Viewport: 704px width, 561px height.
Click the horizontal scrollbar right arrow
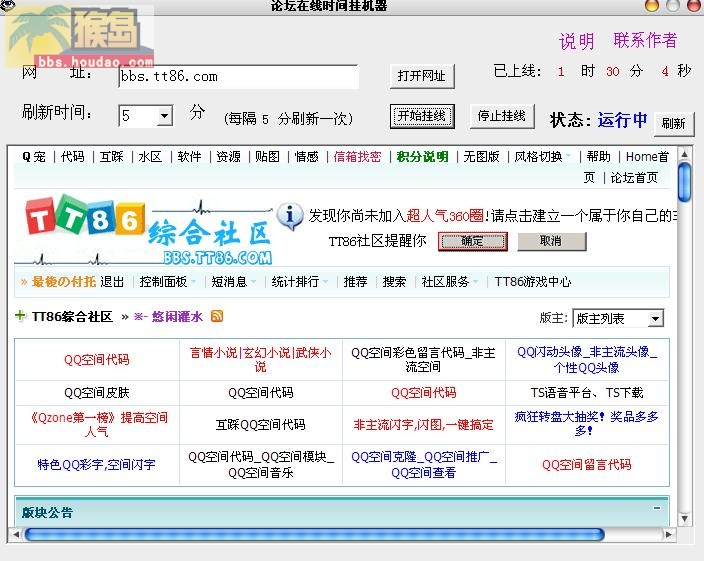[x=669, y=535]
